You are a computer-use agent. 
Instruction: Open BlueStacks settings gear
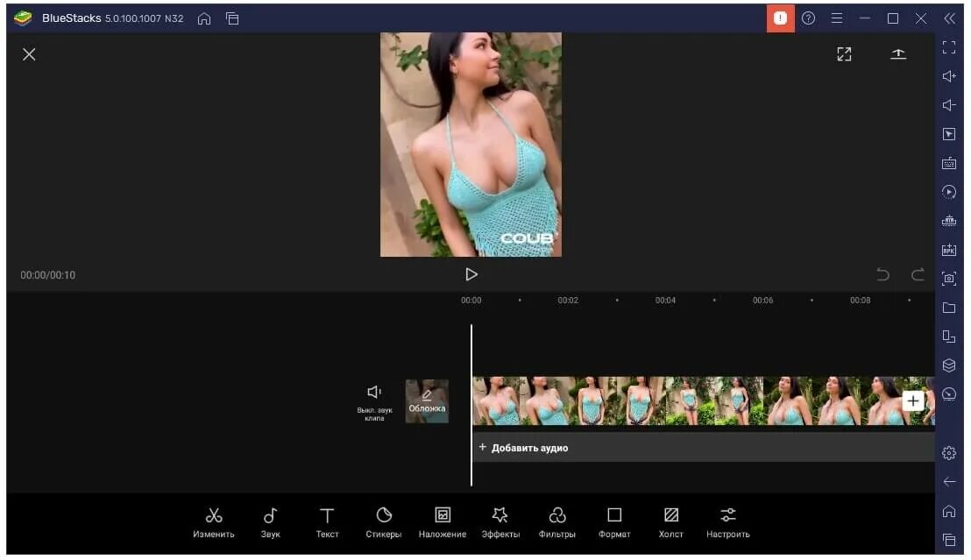[949, 453]
